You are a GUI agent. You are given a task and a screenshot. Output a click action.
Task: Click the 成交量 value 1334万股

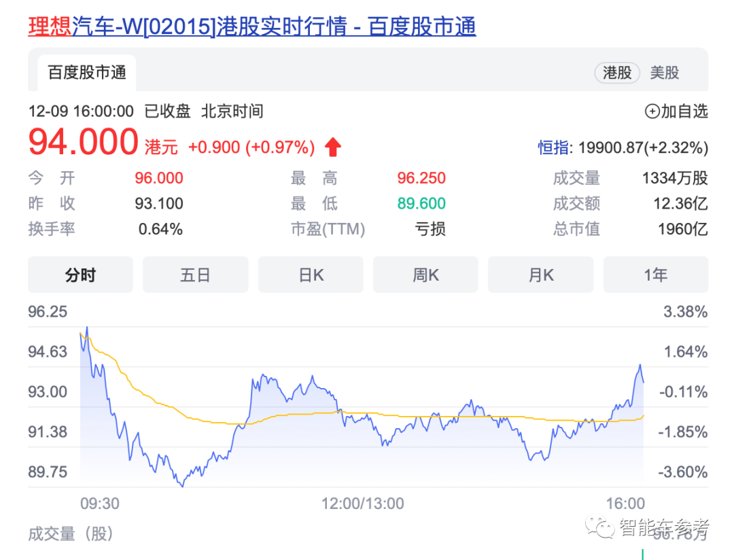675,178
